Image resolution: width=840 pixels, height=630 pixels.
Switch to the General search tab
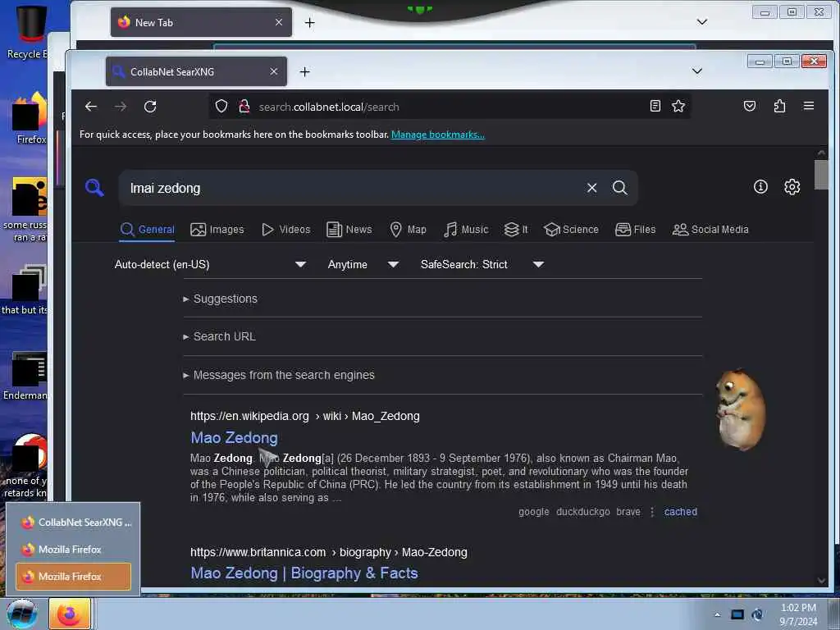[x=148, y=230]
